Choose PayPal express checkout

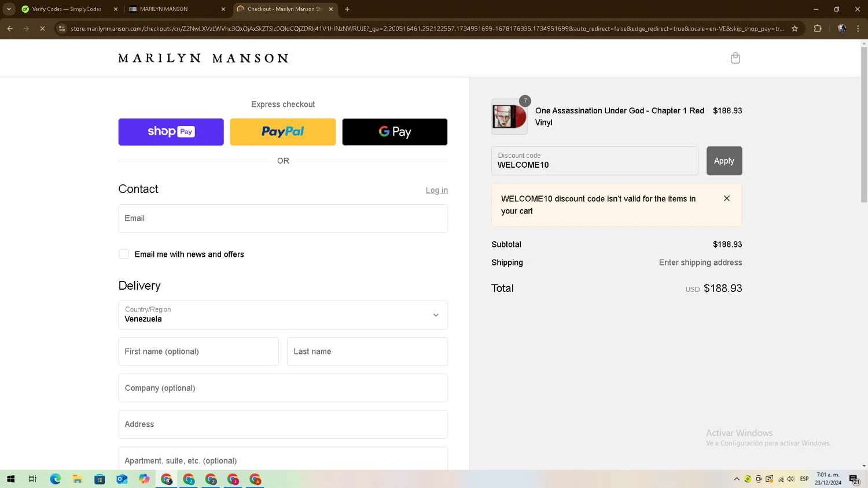[283, 132]
